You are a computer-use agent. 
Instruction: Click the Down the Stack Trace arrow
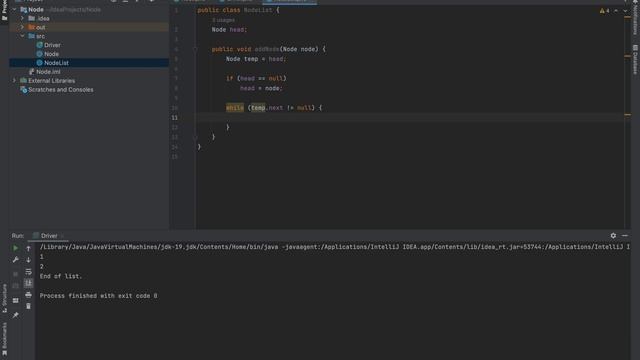point(28,260)
